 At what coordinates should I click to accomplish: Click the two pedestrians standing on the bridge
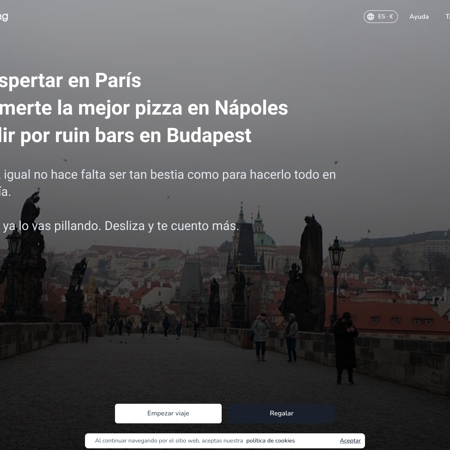click(275, 337)
